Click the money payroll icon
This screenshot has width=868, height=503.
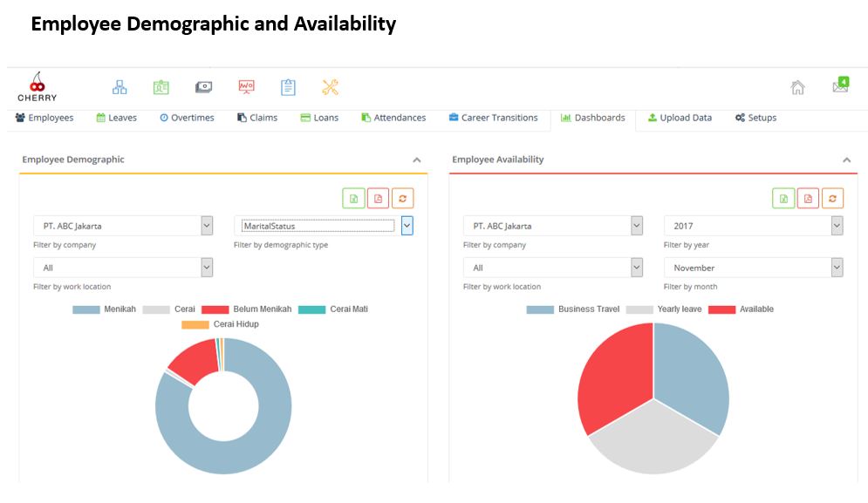pyautogui.click(x=204, y=87)
